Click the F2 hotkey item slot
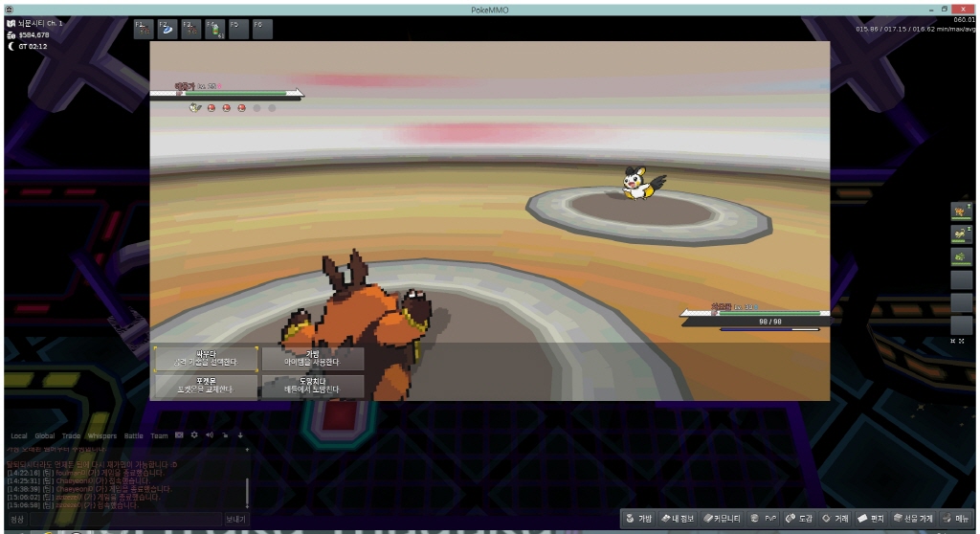 tap(167, 29)
